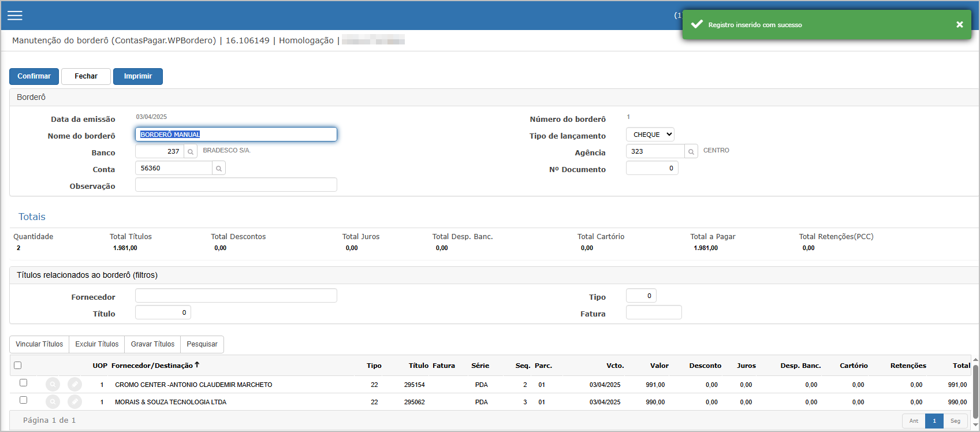Image resolution: width=980 pixels, height=432 pixels.
Task: Click the Nome do borderô input
Action: [236, 135]
